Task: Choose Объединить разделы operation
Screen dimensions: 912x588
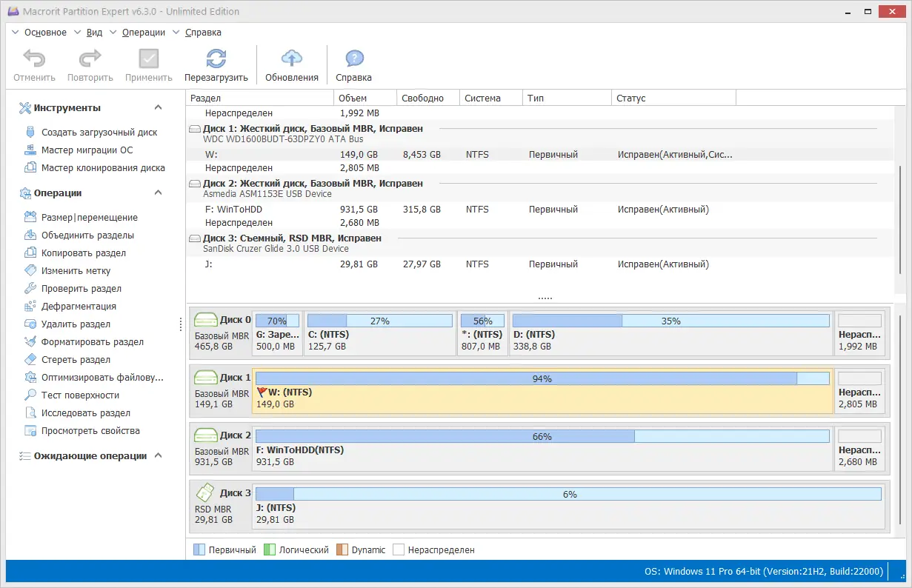Action: [x=87, y=235]
